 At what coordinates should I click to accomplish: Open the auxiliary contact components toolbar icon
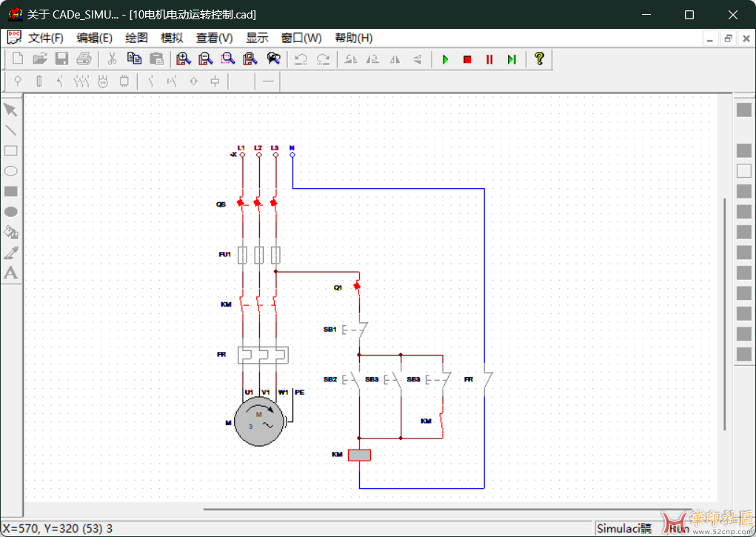[151, 81]
